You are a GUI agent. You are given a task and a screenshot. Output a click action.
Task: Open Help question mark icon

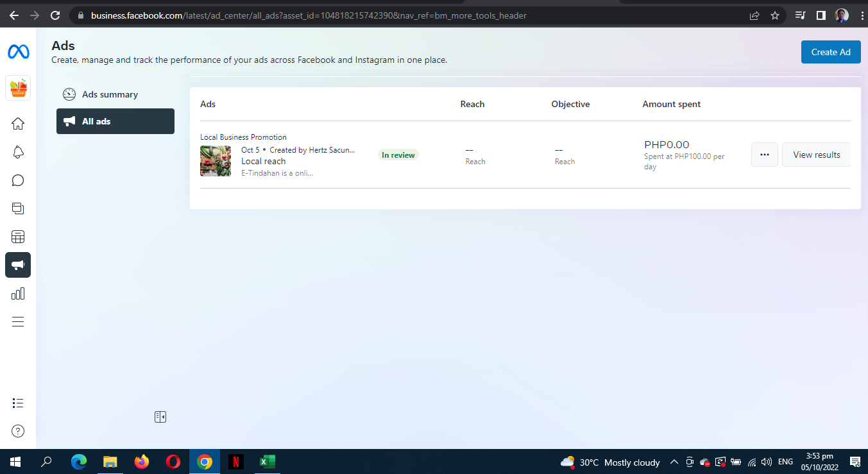(18, 431)
